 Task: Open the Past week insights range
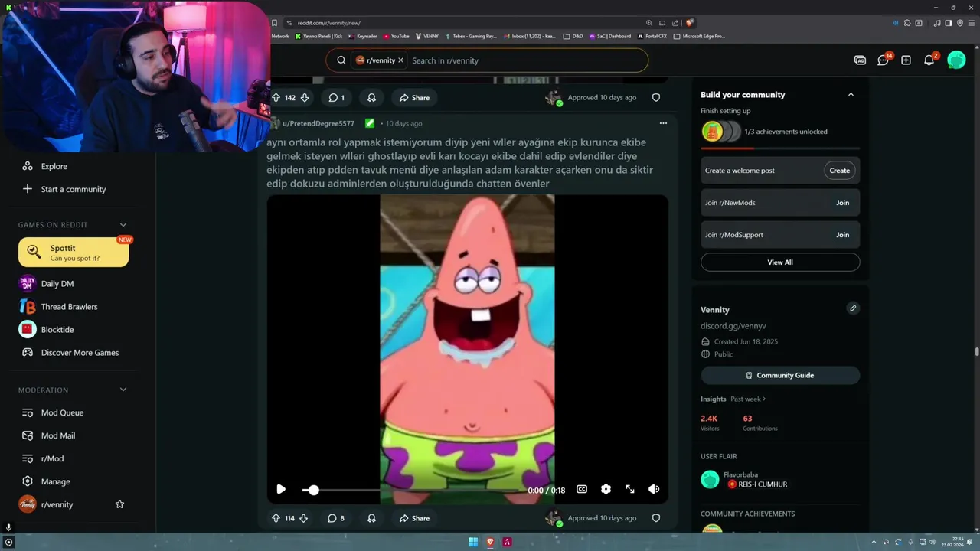748,399
